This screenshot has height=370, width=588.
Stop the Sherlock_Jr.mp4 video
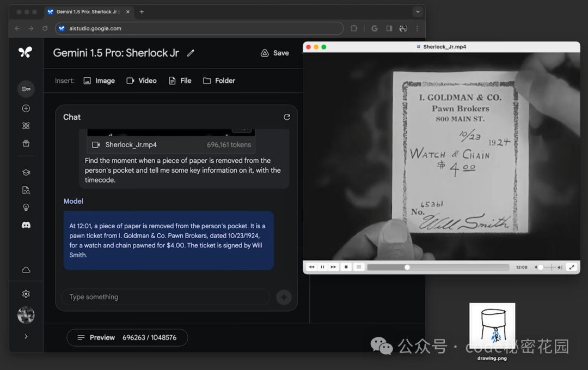pos(346,267)
